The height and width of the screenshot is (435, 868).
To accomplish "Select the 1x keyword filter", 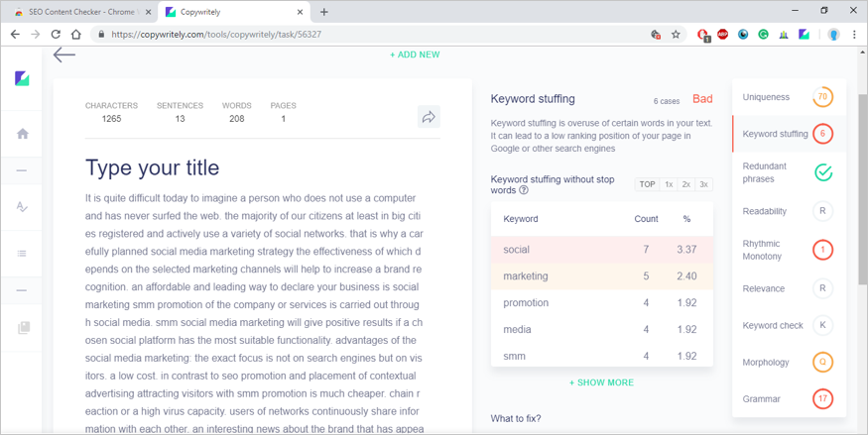I will coord(669,184).
